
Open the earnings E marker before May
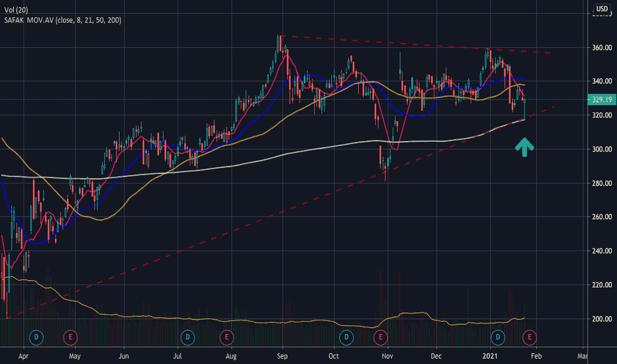70,338
